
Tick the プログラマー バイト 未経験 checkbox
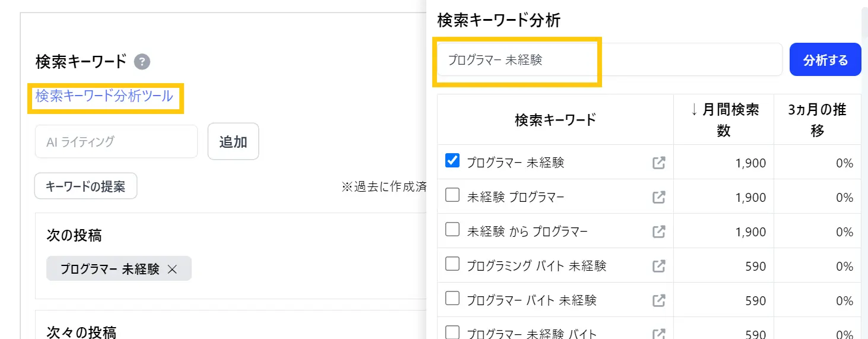[x=452, y=299]
